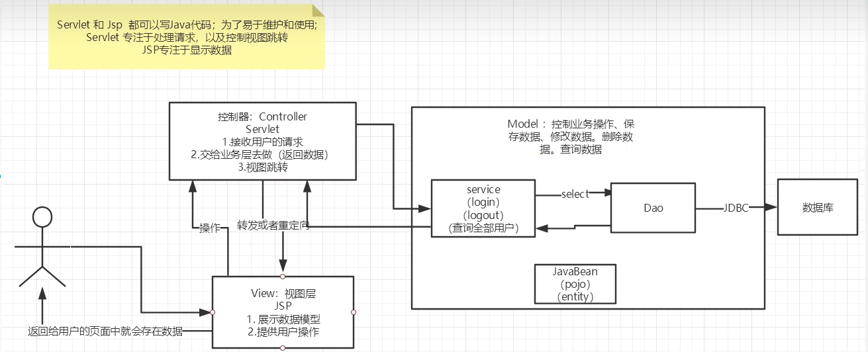The height and width of the screenshot is (352, 868).
Task: Click the service login logout box
Action: (483, 208)
